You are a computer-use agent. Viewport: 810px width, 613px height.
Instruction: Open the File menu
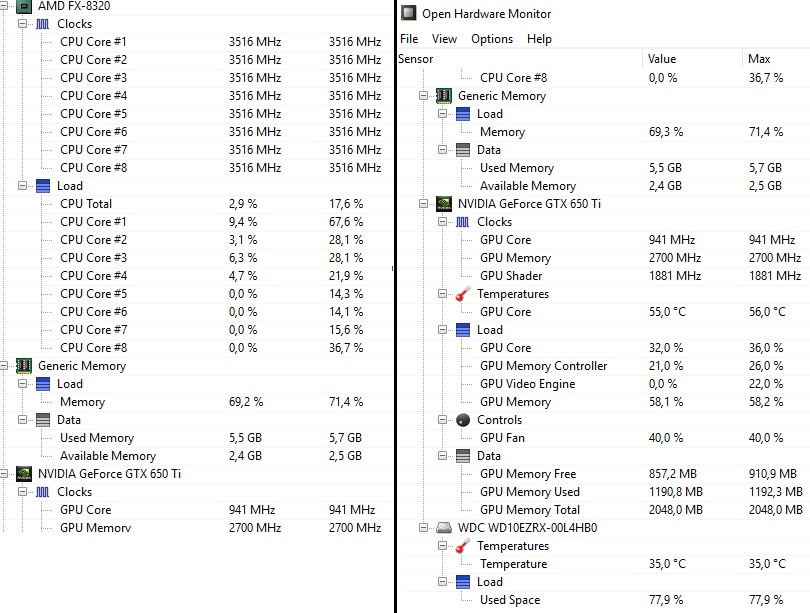pyautogui.click(x=408, y=39)
